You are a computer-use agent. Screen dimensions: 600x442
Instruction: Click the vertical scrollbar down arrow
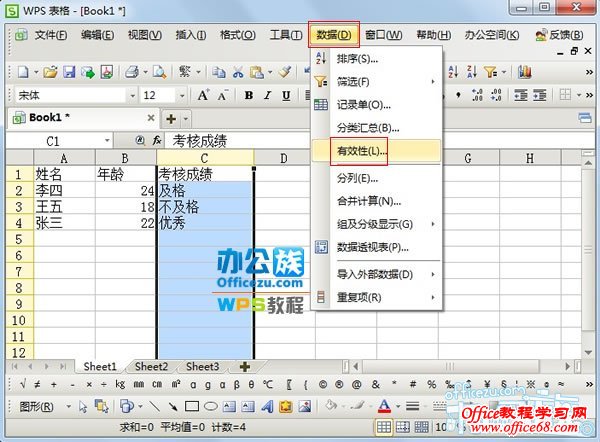[589, 352]
